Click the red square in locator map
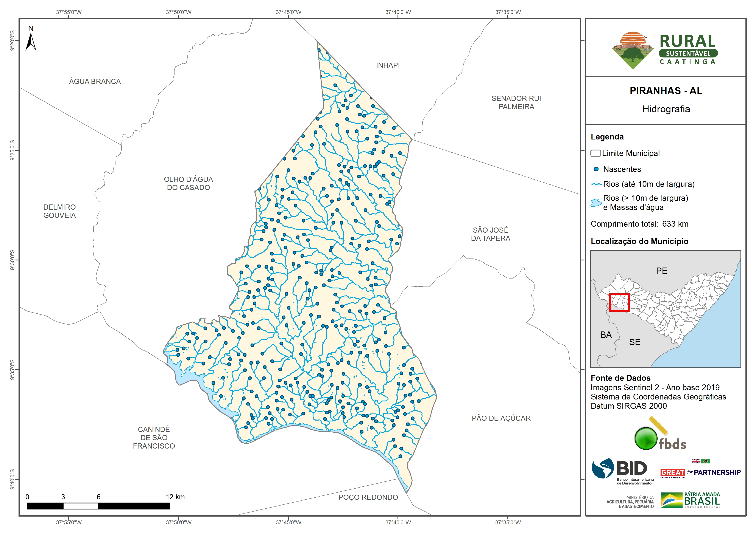756x534 pixels. point(619,302)
